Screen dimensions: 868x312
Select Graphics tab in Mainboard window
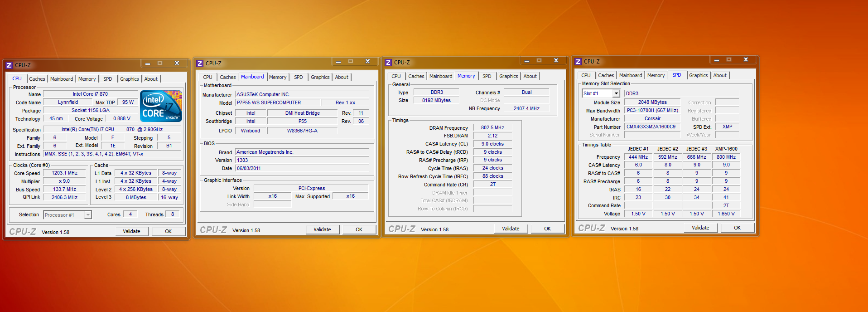[x=320, y=77]
